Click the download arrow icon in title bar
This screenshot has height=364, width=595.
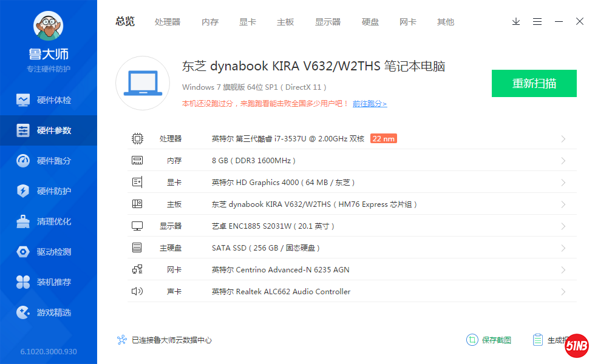tap(516, 22)
